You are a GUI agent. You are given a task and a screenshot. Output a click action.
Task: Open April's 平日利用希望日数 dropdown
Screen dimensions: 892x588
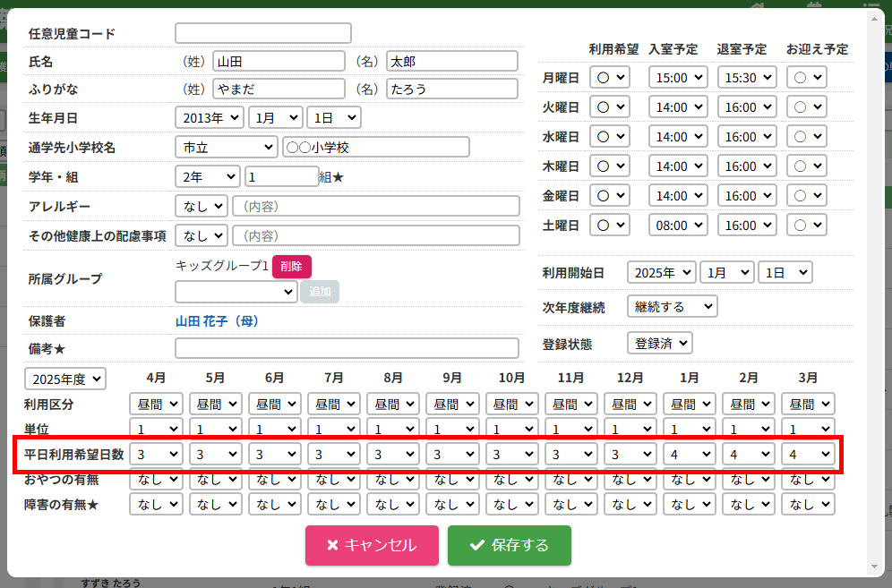157,455
